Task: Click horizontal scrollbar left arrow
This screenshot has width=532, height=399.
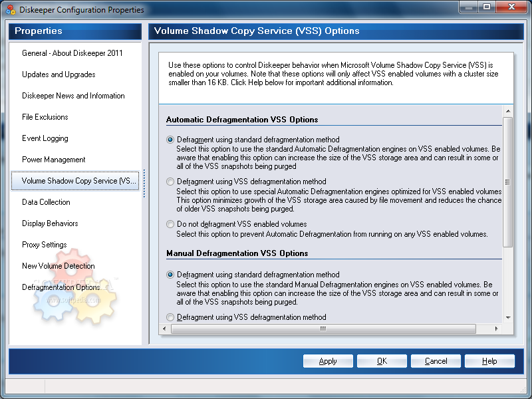Action: pyautogui.click(x=164, y=329)
